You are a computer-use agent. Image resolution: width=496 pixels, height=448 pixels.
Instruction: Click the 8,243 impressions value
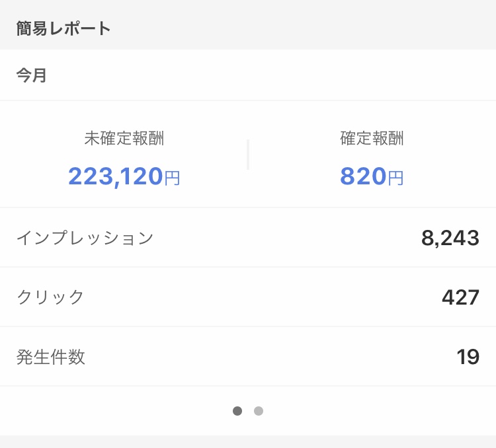pos(450,238)
